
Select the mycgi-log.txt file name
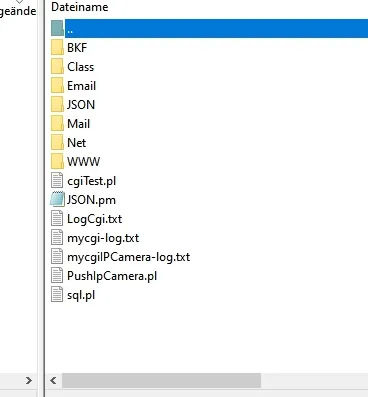click(103, 238)
